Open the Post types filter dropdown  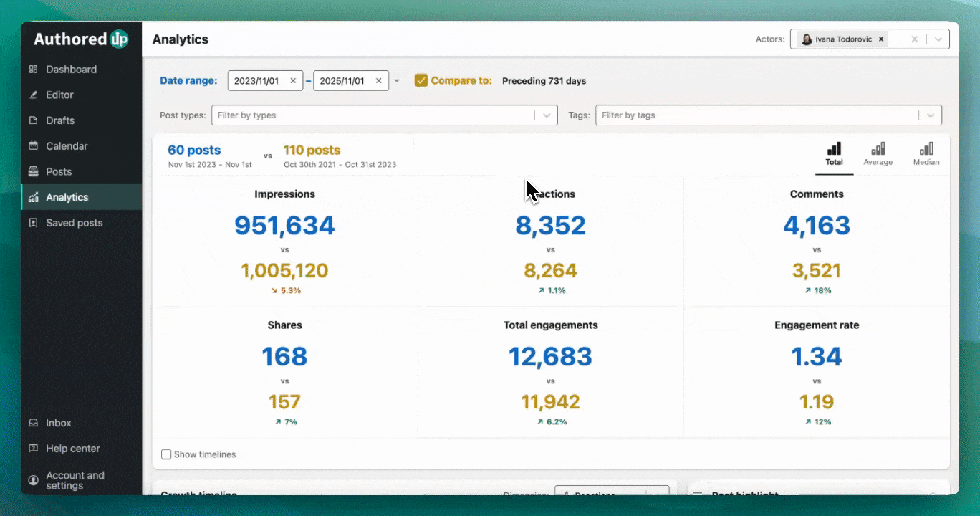pos(547,115)
